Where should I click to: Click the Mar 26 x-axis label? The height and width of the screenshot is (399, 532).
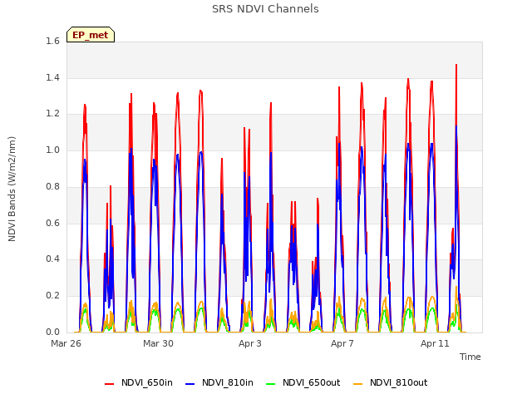tap(66, 343)
